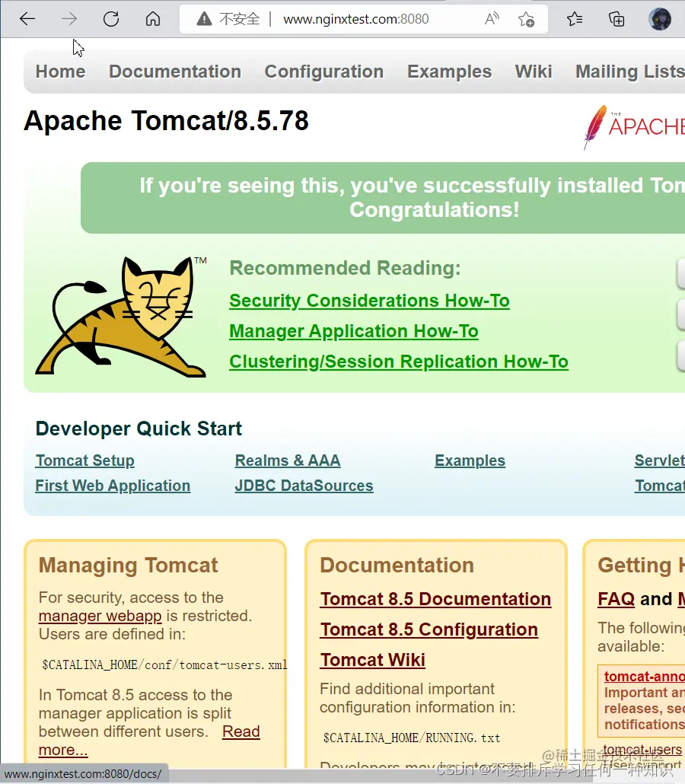The height and width of the screenshot is (784, 685).
Task: Follow the Tomcat Setup link
Action: click(x=85, y=461)
